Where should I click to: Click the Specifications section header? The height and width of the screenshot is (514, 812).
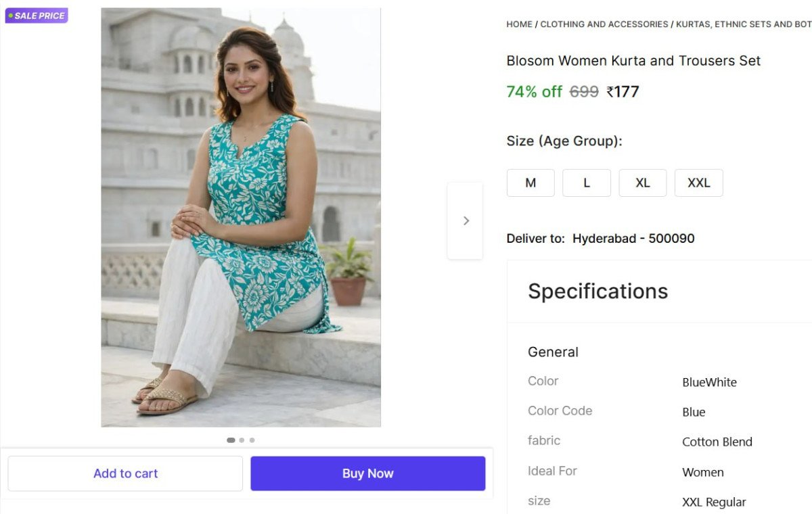coord(597,291)
